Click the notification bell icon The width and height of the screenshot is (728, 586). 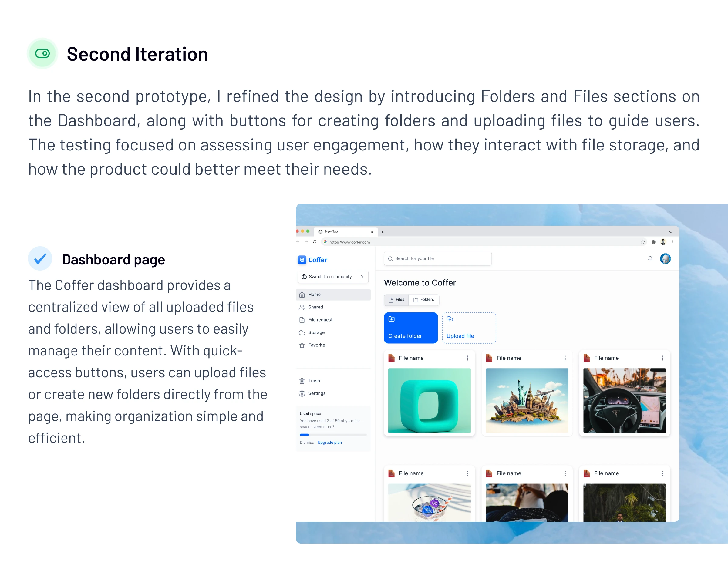(650, 258)
